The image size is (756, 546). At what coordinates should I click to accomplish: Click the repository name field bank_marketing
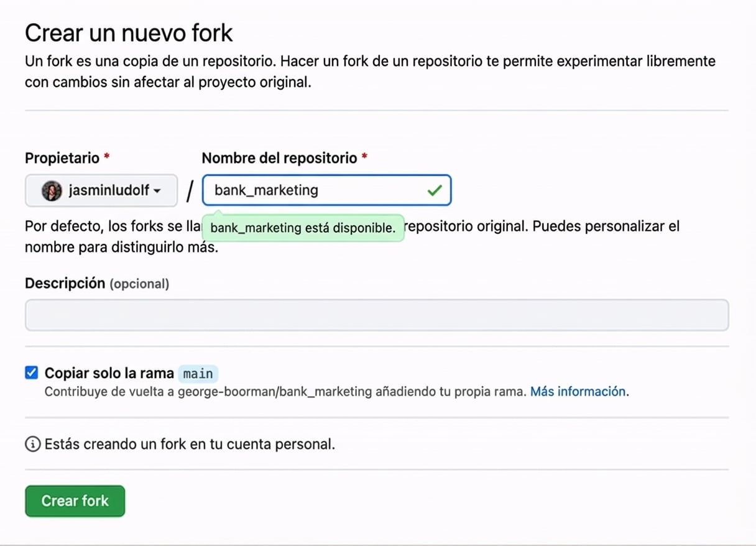(326, 190)
